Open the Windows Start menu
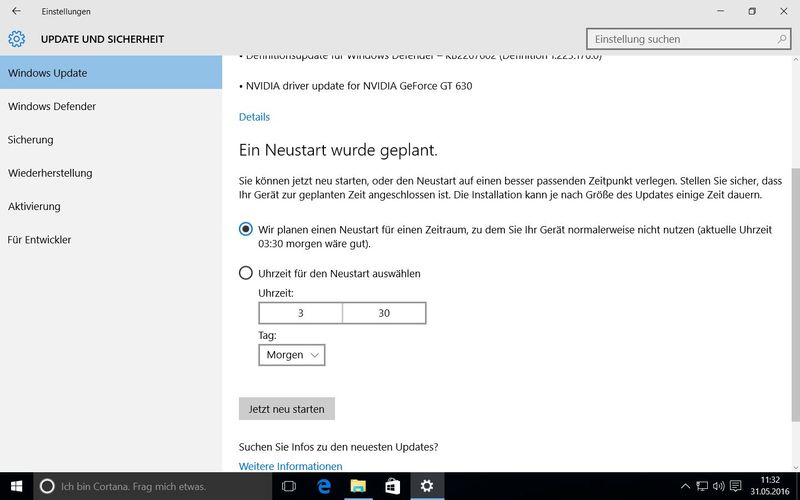800x500 pixels. tap(16, 486)
